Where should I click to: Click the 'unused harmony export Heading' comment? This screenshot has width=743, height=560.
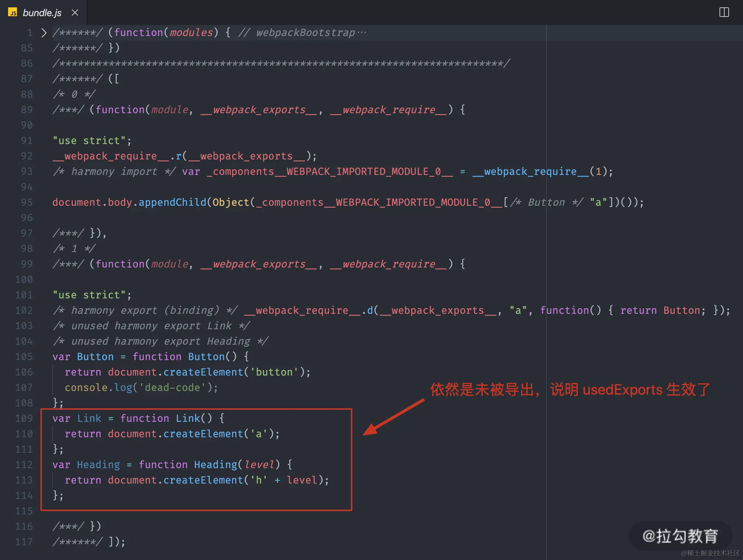(160, 341)
